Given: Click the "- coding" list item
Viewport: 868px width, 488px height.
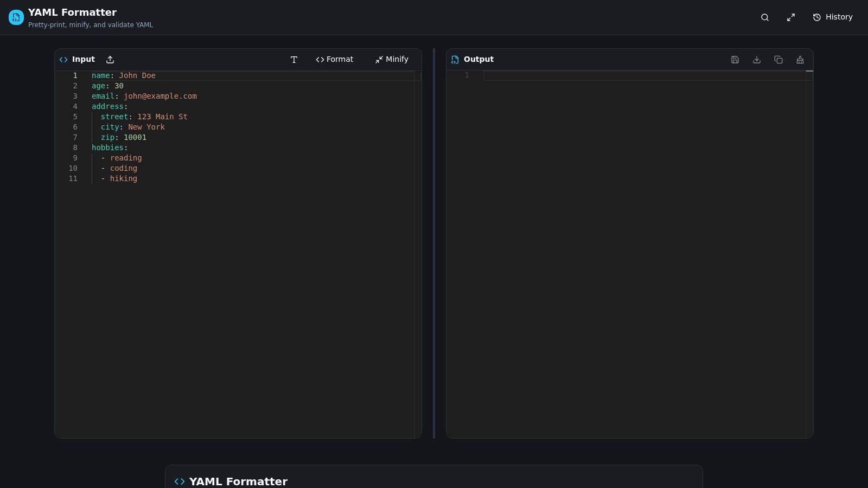Looking at the screenshot, I should tap(119, 169).
